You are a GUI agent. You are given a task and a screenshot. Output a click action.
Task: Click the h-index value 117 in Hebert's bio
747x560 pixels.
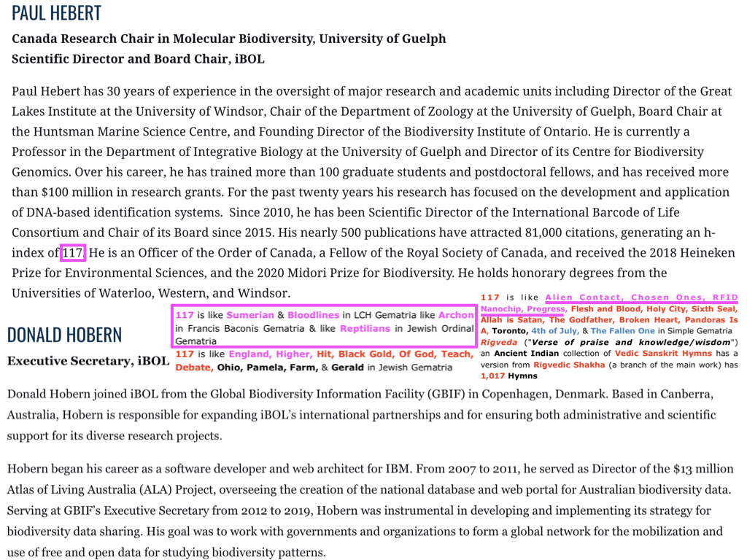pos(73,252)
